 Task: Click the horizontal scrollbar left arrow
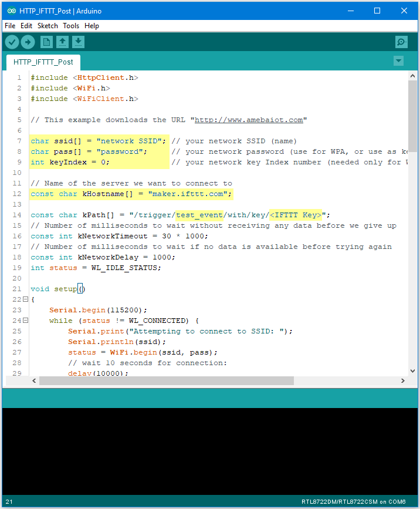[34, 380]
